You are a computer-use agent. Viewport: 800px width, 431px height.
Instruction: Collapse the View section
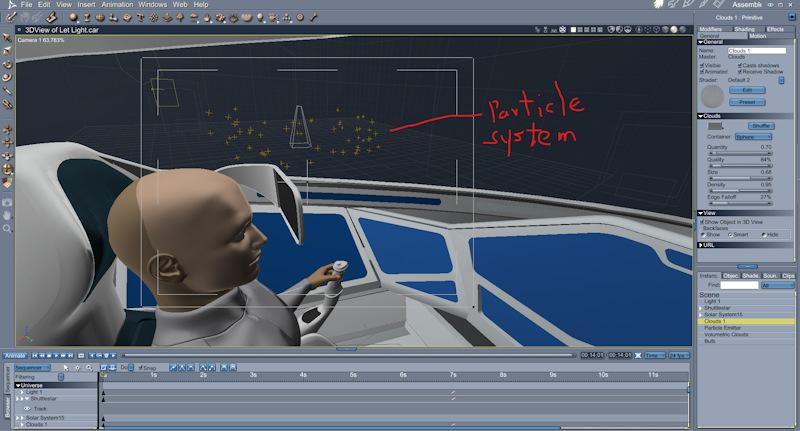(x=701, y=213)
